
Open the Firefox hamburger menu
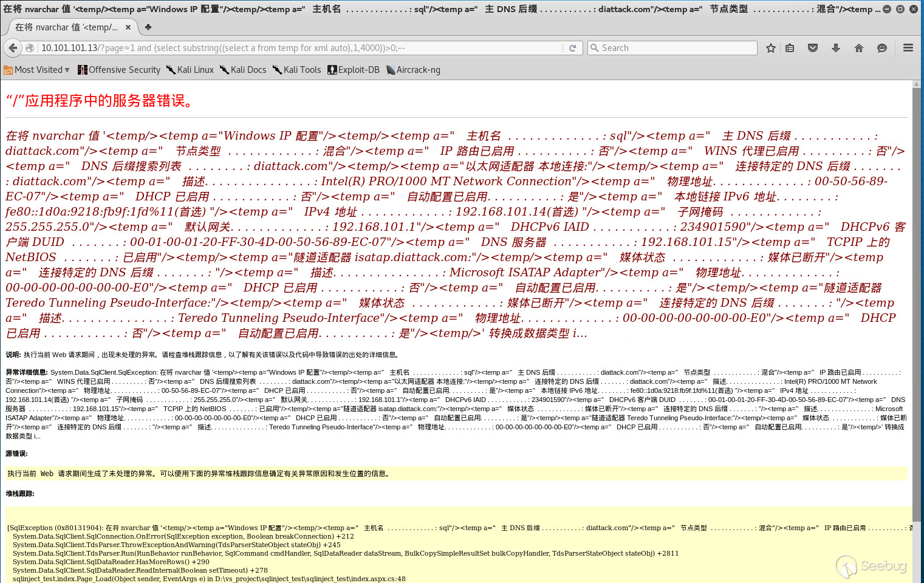point(908,48)
